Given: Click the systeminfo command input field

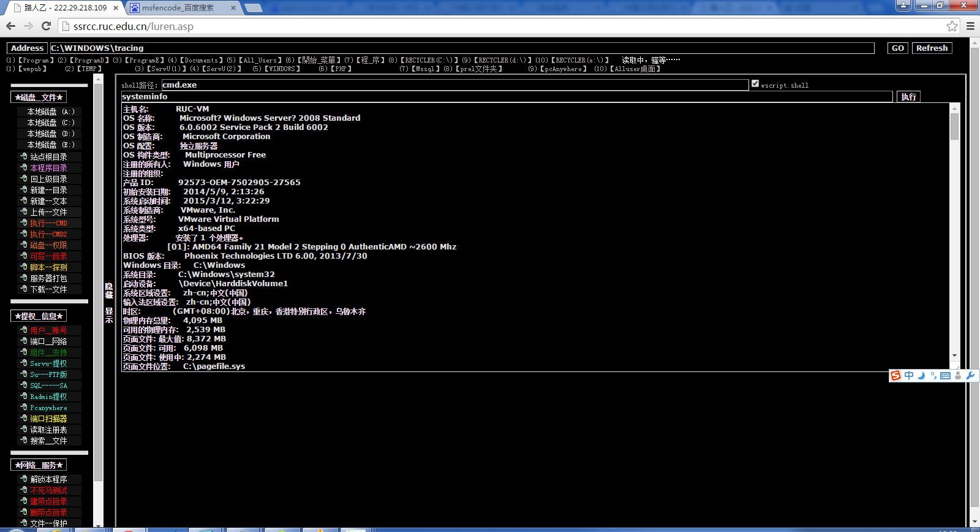Looking at the screenshot, I should pyautogui.click(x=507, y=97).
